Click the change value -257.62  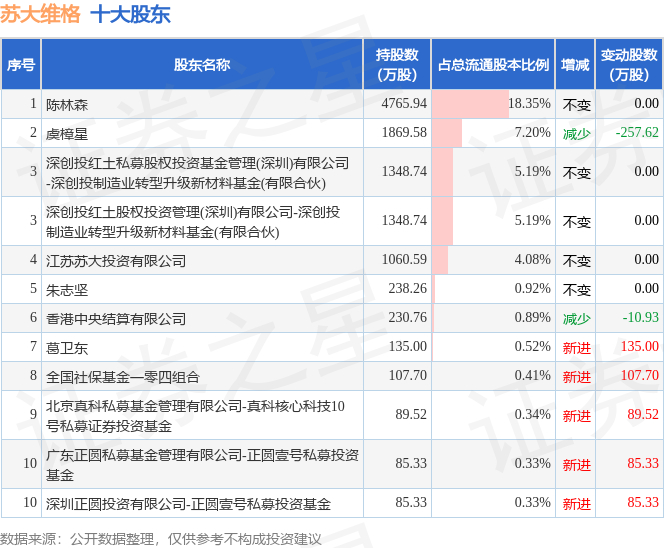tap(637, 133)
